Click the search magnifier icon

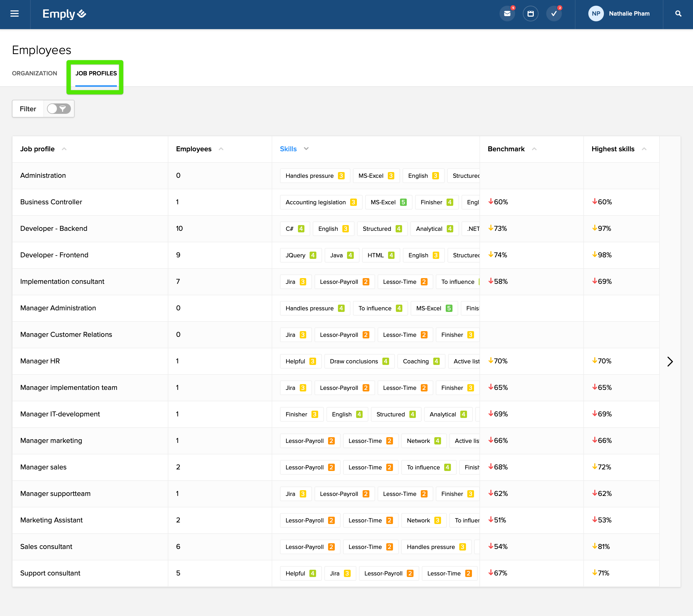pos(678,14)
